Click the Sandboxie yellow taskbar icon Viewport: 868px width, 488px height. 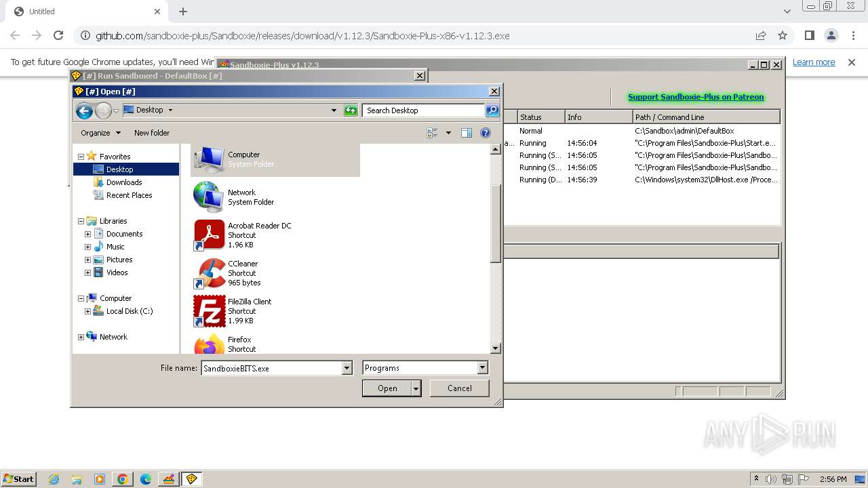[191, 479]
